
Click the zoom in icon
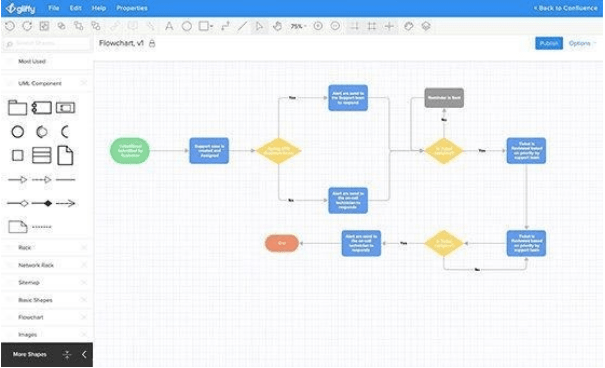[318, 26]
